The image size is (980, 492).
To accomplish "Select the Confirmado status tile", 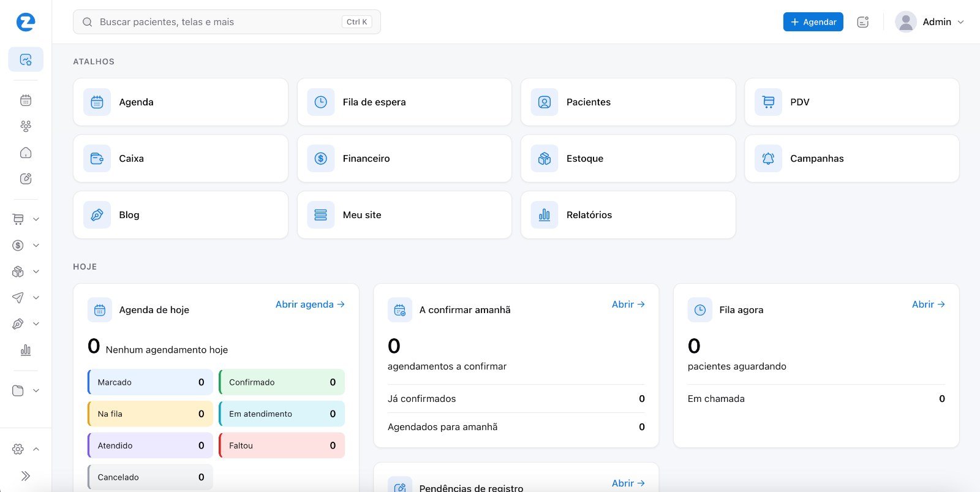I will pos(282,382).
